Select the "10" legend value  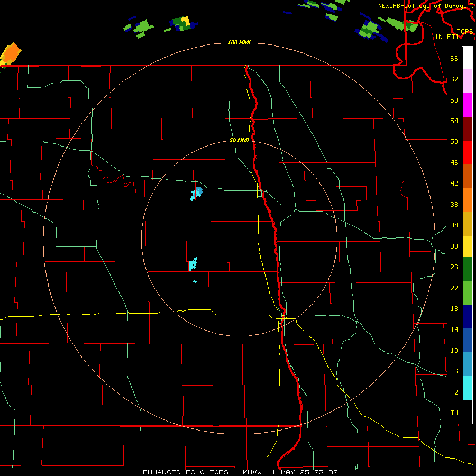(x=454, y=350)
